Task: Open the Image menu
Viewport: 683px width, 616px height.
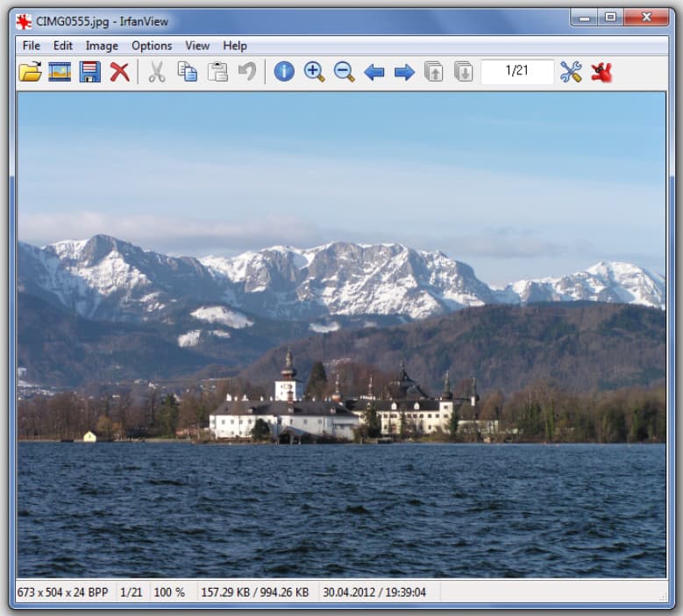Action: click(x=102, y=46)
